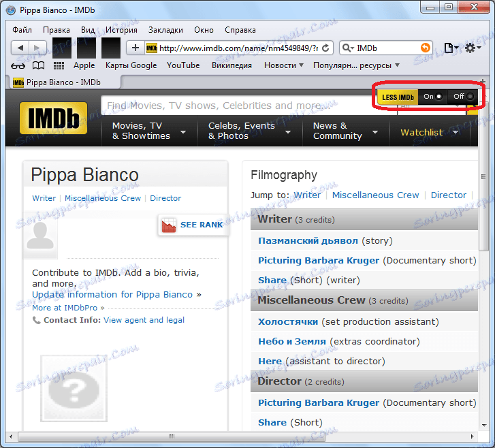
Task: Show Top Sites grid icon
Action: (59, 65)
